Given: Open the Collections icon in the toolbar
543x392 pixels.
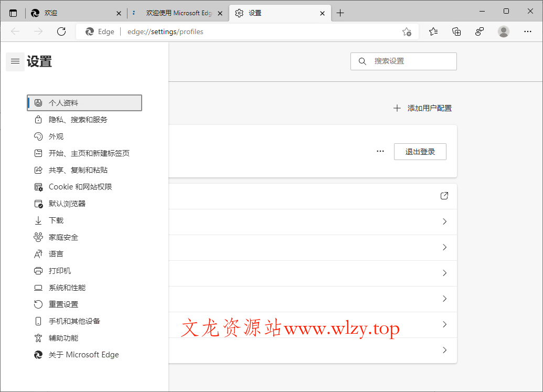Looking at the screenshot, I should point(456,31).
